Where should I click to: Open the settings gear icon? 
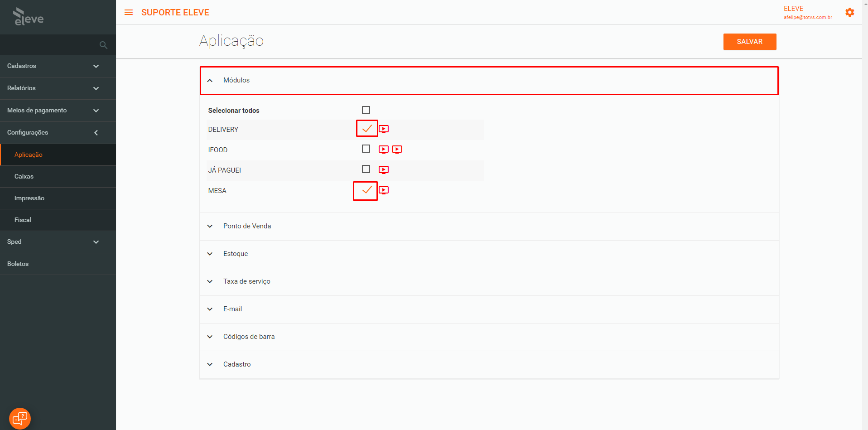coord(850,12)
